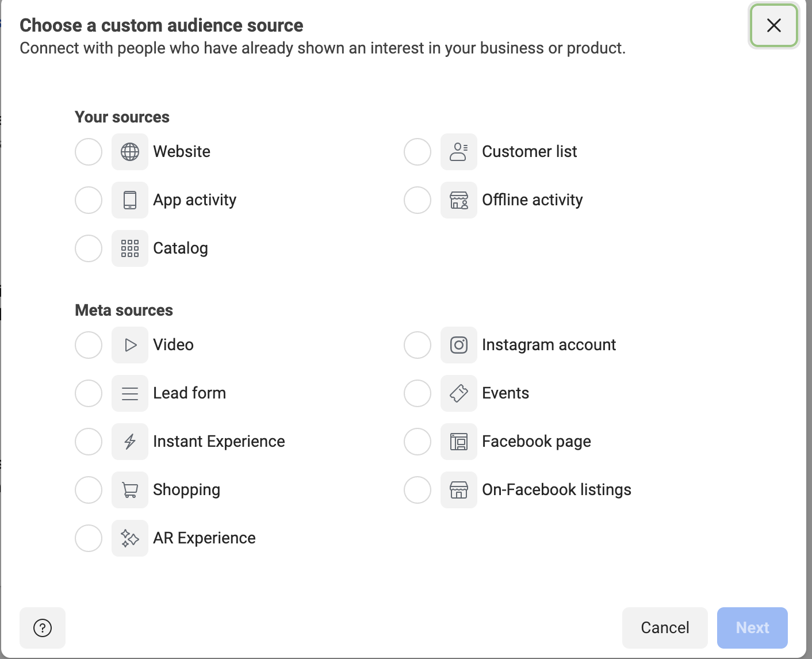Click the Next button
Image resolution: width=812 pixels, height=659 pixels.
point(752,628)
